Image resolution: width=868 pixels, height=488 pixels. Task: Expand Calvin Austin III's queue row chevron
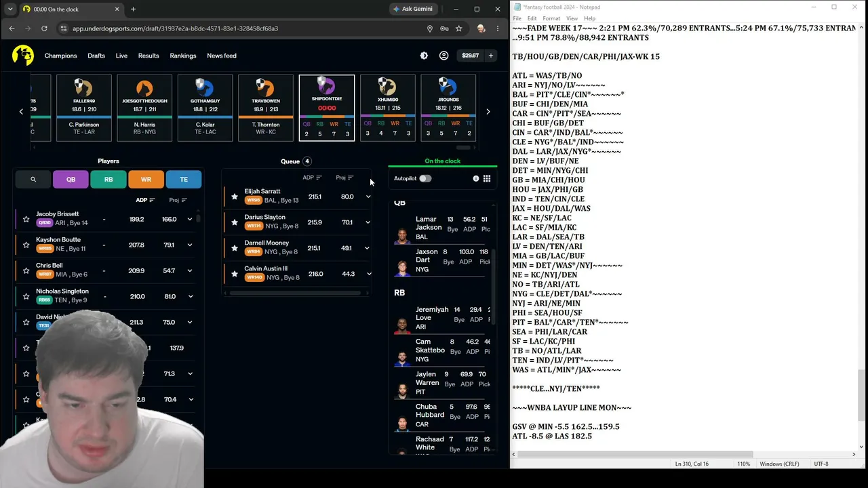coord(368,274)
